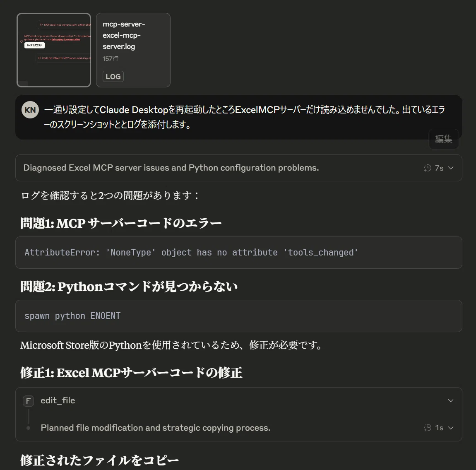Click the 157行 line count label
476x470 pixels.
[111, 59]
